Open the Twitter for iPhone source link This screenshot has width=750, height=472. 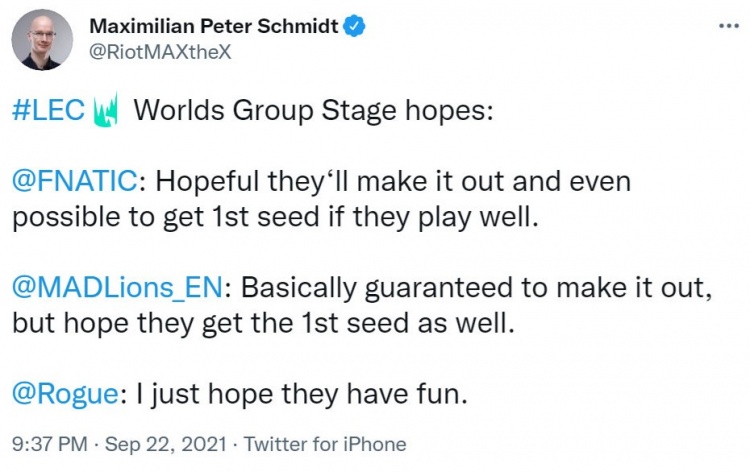coord(326,444)
